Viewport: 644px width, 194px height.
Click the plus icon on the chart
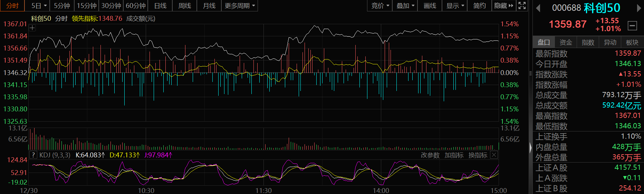point(32,28)
